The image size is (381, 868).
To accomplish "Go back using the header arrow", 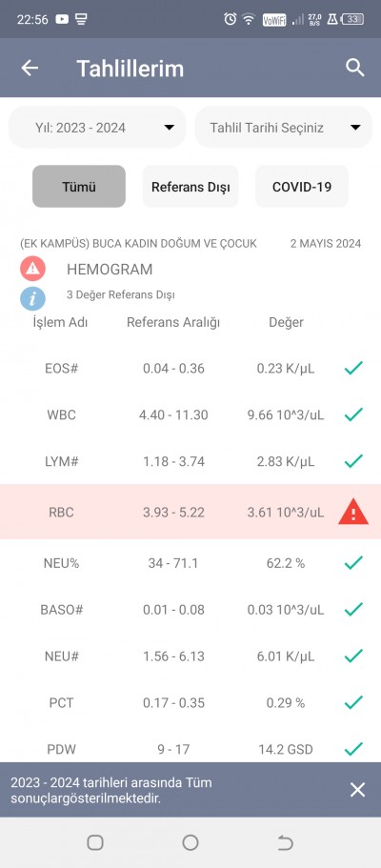I will pyautogui.click(x=30, y=68).
